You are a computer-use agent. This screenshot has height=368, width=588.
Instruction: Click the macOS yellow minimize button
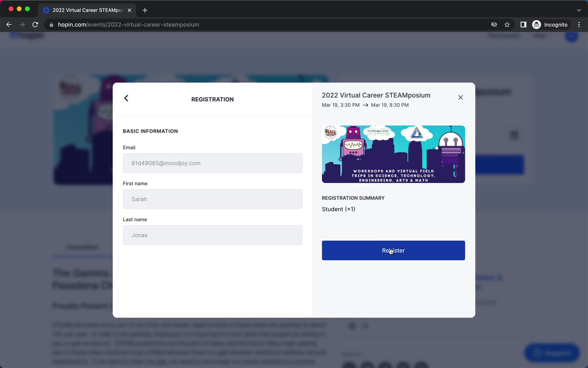click(19, 9)
